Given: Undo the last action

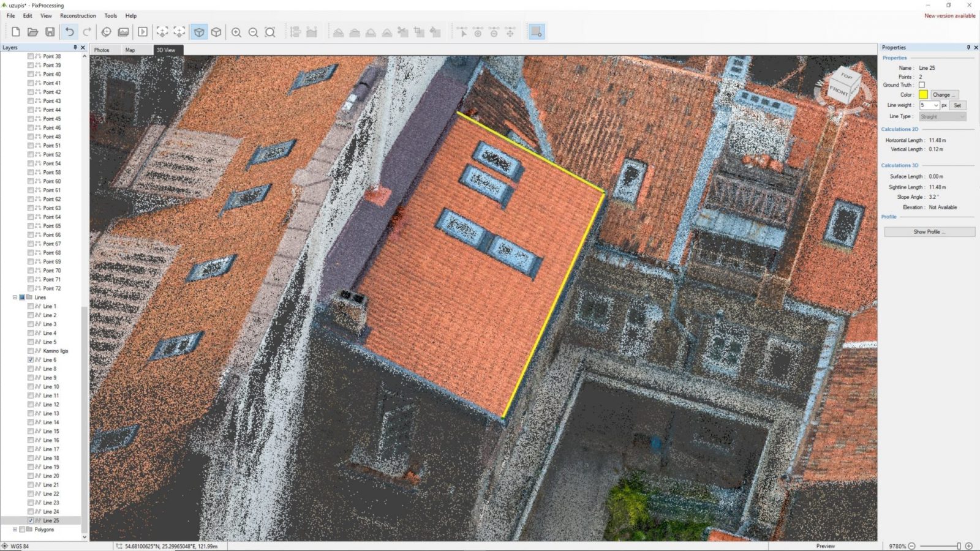Looking at the screenshot, I should click(70, 32).
